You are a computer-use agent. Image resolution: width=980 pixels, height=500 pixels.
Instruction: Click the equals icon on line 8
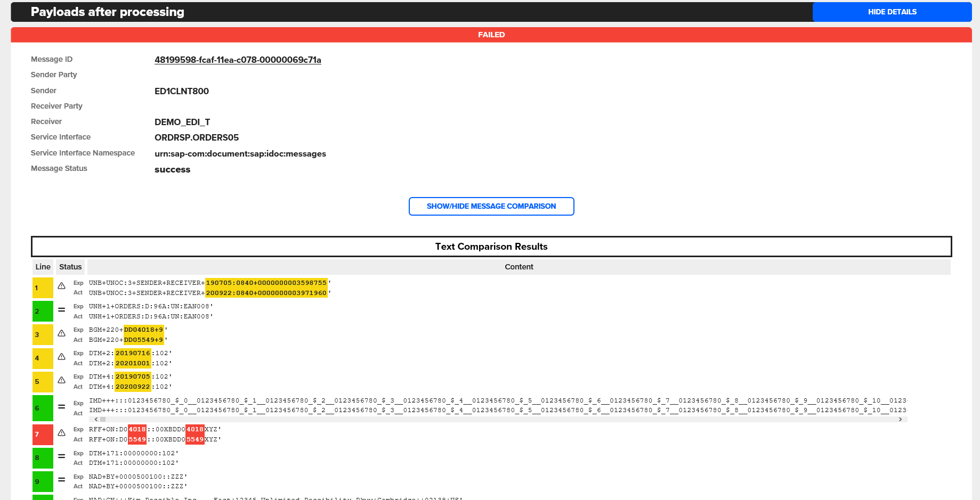point(62,456)
